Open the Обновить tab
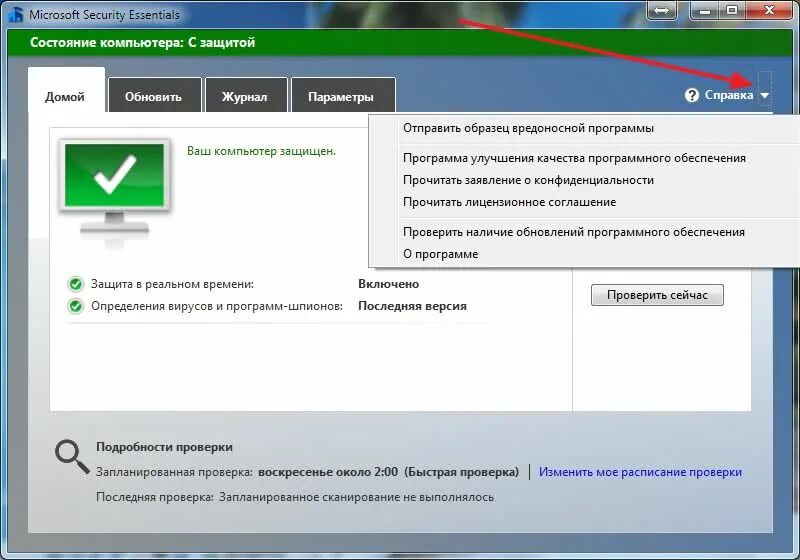The height and width of the screenshot is (560, 800). point(154,96)
